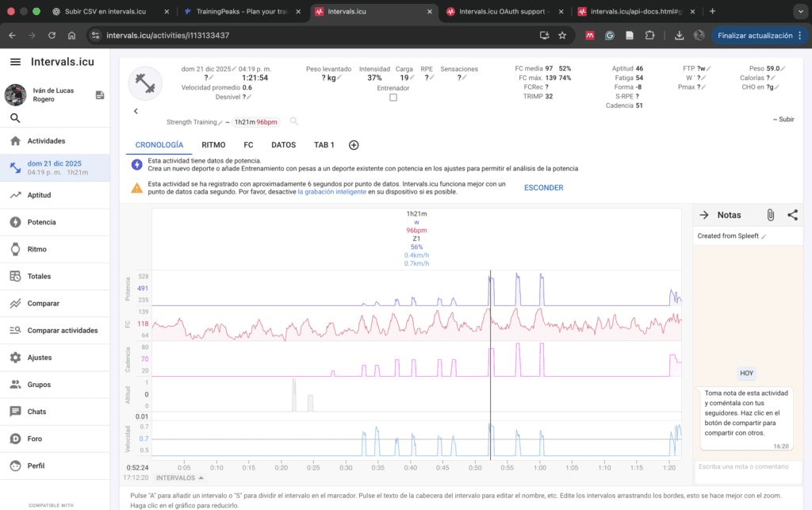Viewport: 812px width, 510px height.
Task: Collapse the Notas panel with the arrow
Action: (703, 215)
